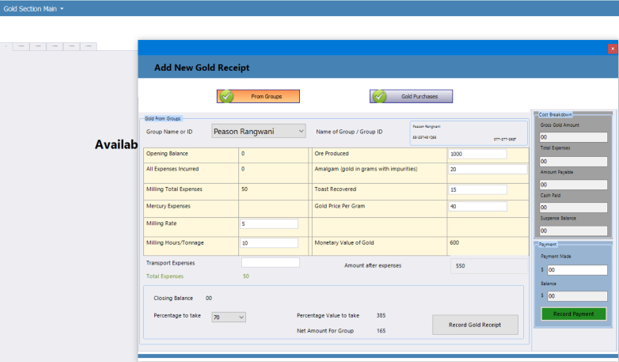Image resolution: width=619 pixels, height=362 pixels.
Task: Click the Milling Hours/Tonnage input field
Action: click(x=269, y=243)
